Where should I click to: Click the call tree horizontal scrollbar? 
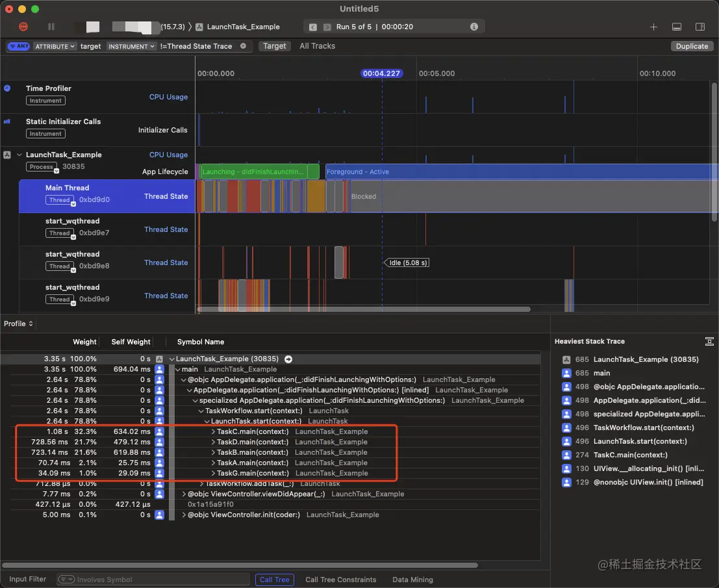[240, 565]
